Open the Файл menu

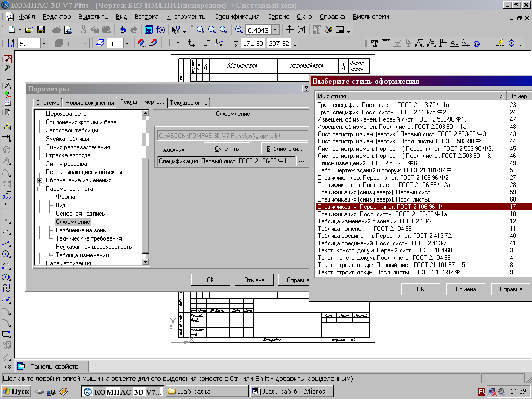(x=27, y=16)
